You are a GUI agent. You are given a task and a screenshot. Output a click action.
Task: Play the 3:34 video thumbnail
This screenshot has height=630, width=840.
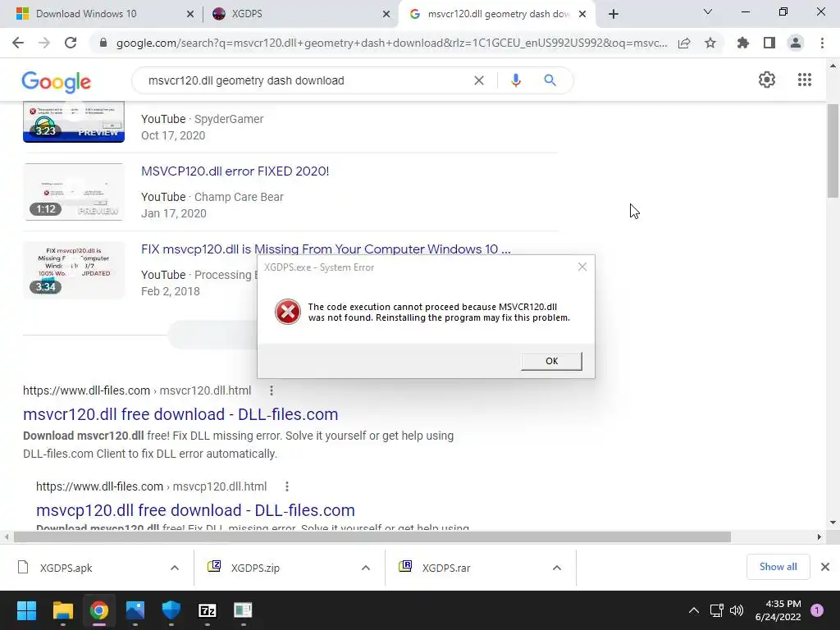[x=73, y=269]
